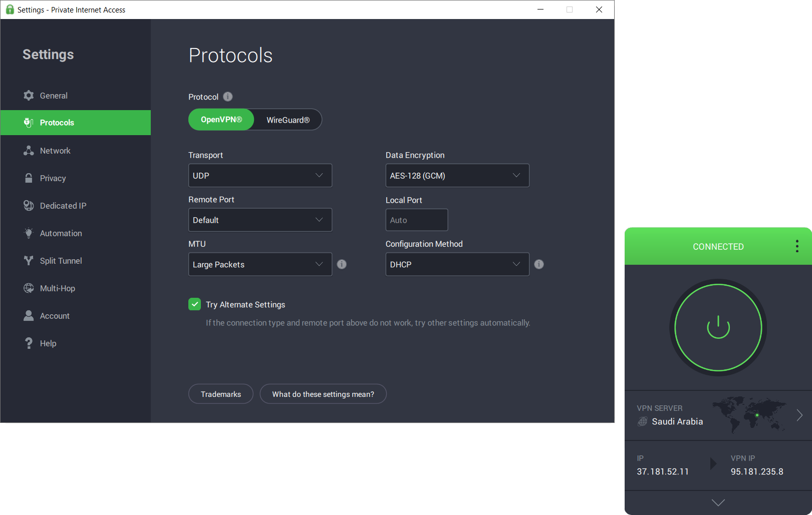Select the General settings gear icon

(29, 95)
